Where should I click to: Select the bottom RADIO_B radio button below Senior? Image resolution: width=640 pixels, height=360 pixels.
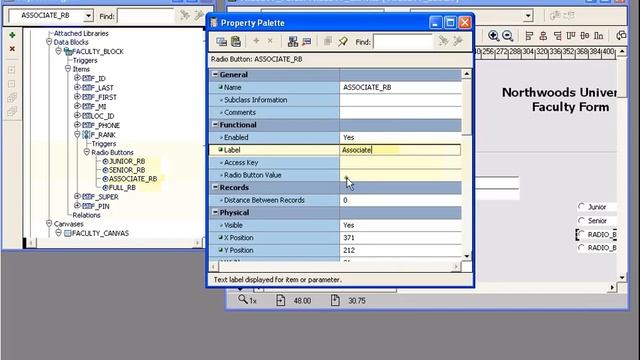coord(582,247)
